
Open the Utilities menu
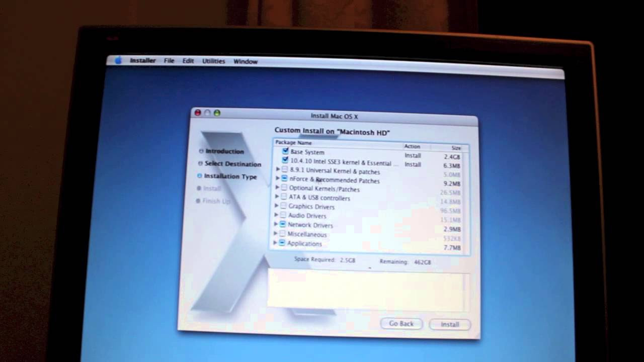tap(214, 61)
